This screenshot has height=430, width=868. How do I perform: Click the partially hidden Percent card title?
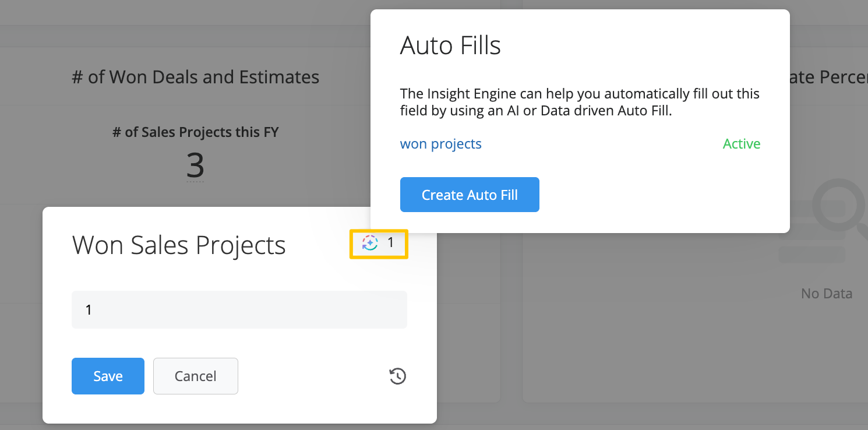[828, 77]
